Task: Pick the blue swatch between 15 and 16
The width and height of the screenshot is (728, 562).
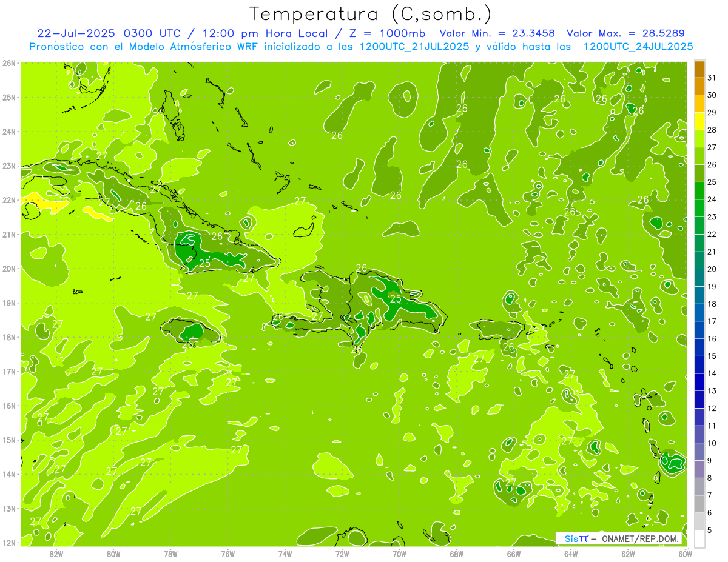Action: pos(699,347)
